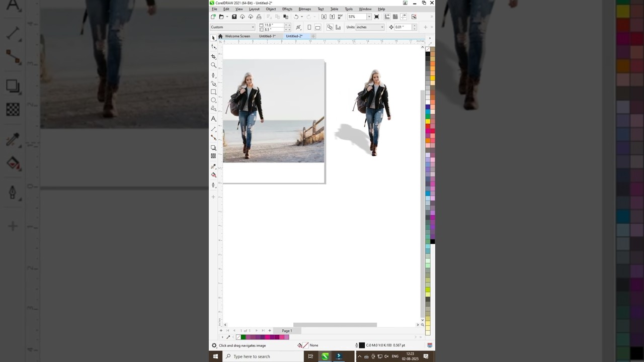Click the Open file folder icon

click(x=221, y=17)
